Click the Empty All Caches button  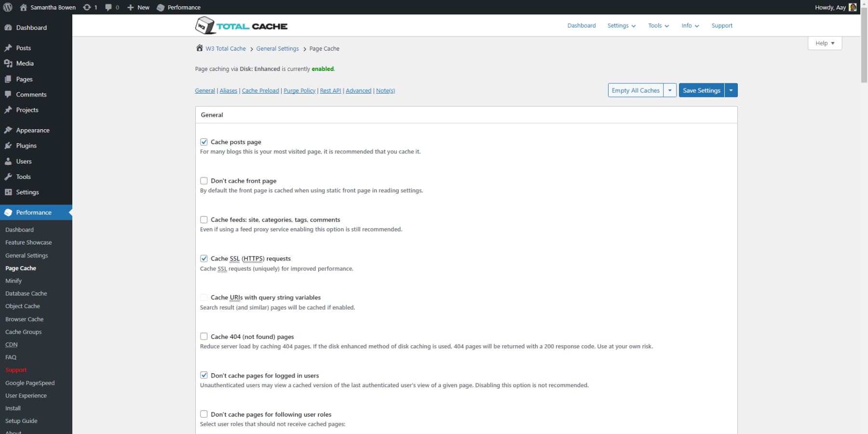pyautogui.click(x=635, y=90)
